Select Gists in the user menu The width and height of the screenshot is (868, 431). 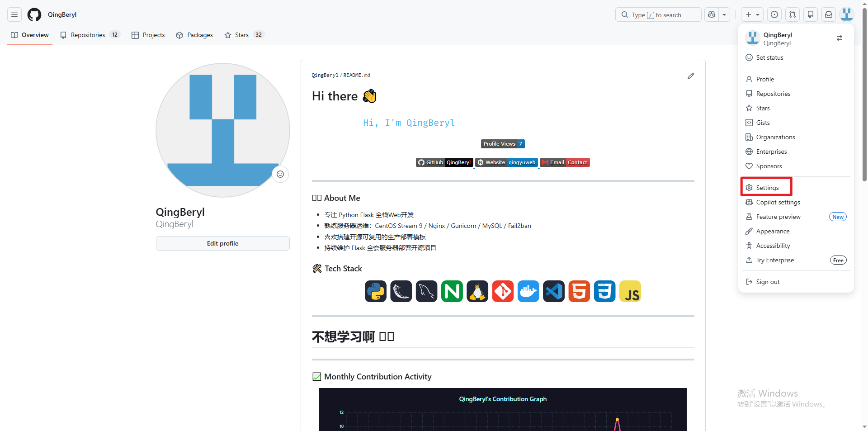point(796,123)
